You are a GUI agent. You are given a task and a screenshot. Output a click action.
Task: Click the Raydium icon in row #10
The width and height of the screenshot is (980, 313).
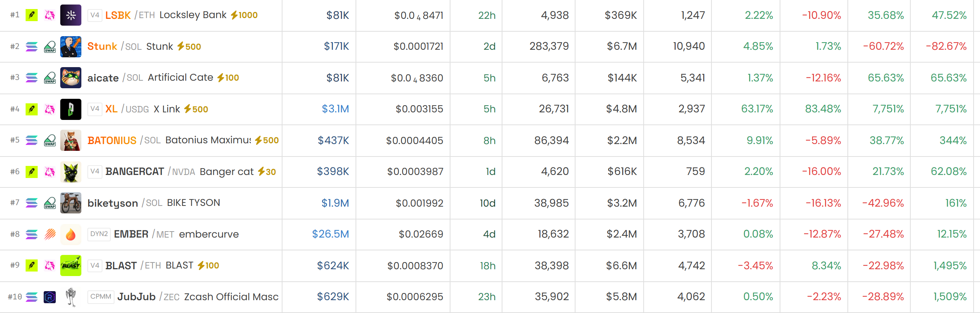[x=50, y=297]
